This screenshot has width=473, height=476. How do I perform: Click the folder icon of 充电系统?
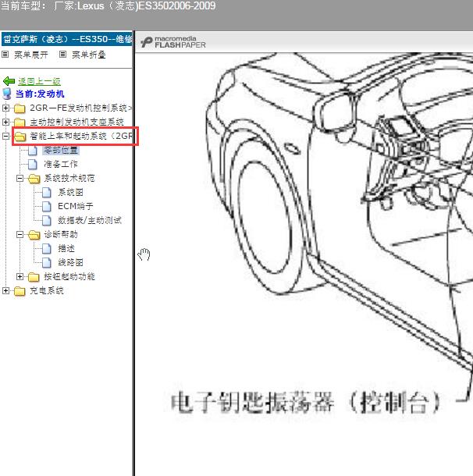pyautogui.click(x=20, y=291)
